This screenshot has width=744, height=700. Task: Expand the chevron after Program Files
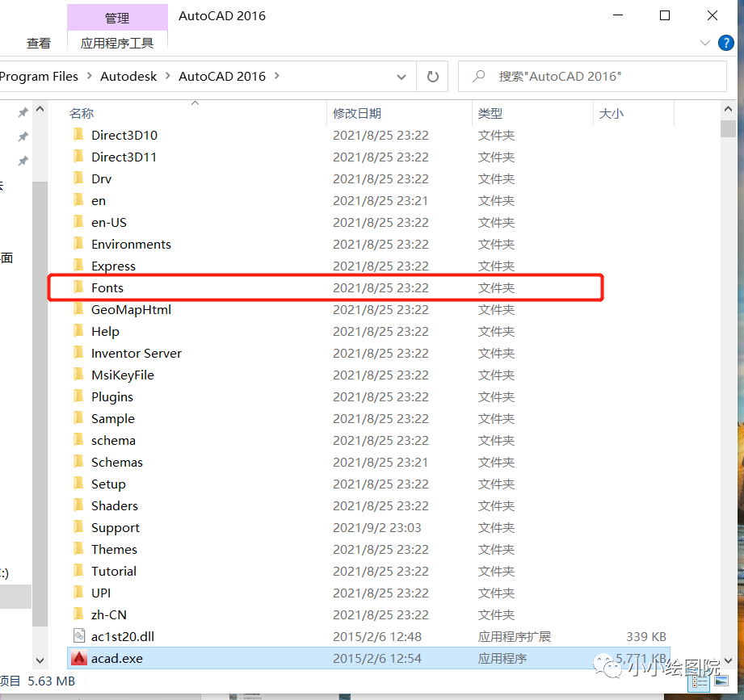89,76
